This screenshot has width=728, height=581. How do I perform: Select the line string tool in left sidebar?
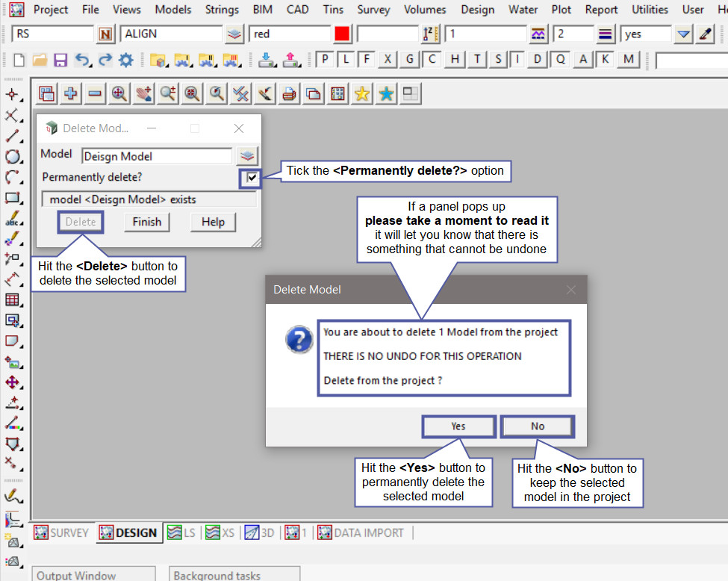coord(12,136)
